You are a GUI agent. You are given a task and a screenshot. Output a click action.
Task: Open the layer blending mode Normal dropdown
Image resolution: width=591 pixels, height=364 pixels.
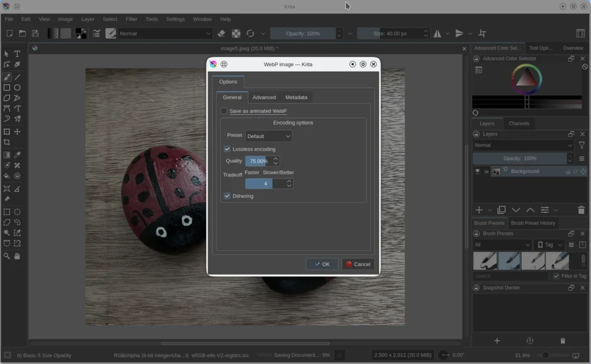[x=523, y=145]
